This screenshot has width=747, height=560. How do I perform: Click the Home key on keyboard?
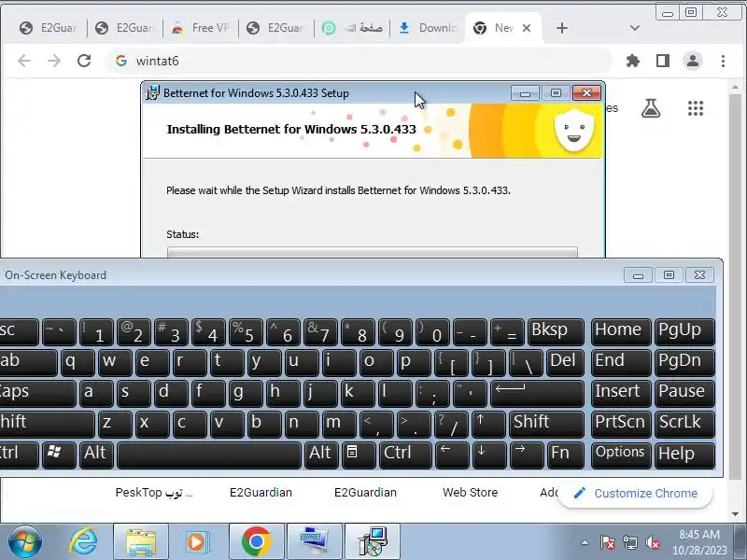click(x=621, y=332)
